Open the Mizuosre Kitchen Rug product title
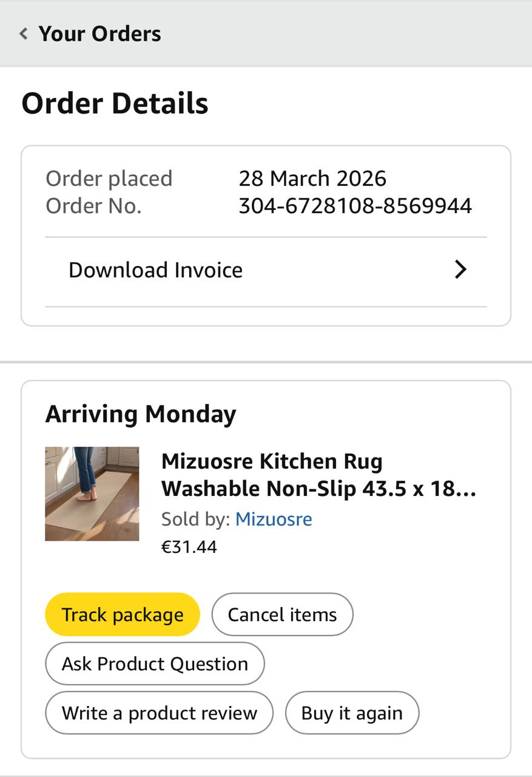The image size is (532, 777). 318,475
